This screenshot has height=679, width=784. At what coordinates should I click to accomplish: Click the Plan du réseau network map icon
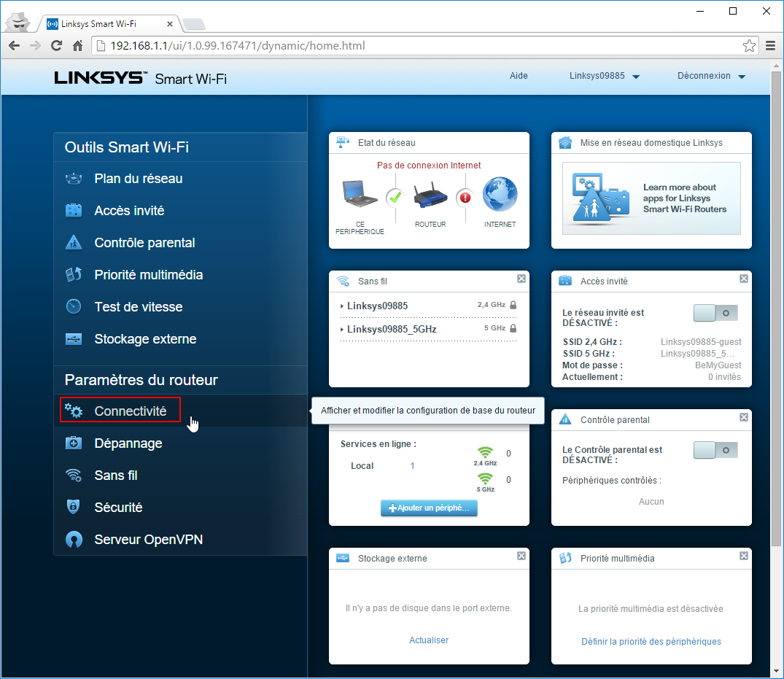(74, 179)
